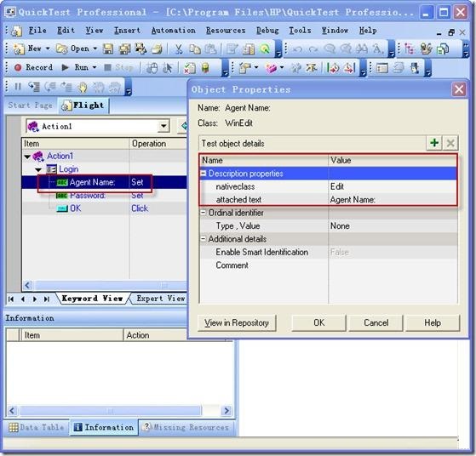Collapse the Login tree node
476x456 pixels.
tap(38, 169)
